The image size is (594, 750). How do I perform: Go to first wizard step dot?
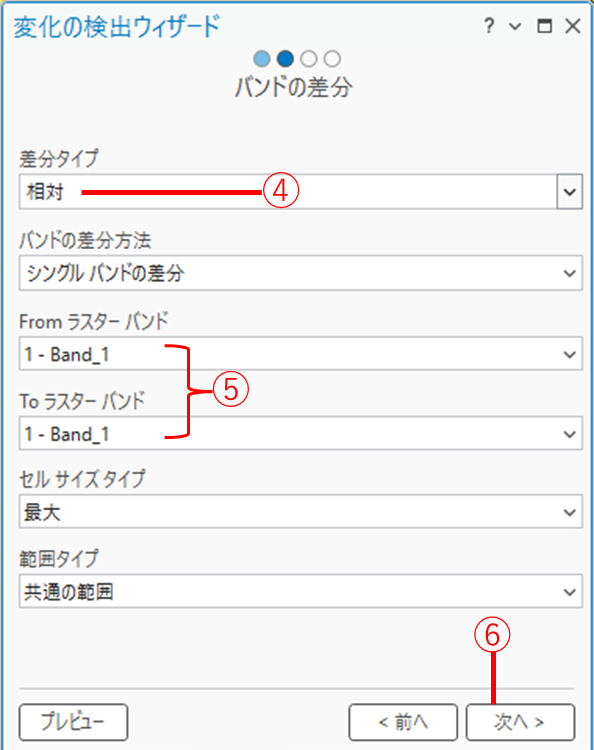click(262, 59)
